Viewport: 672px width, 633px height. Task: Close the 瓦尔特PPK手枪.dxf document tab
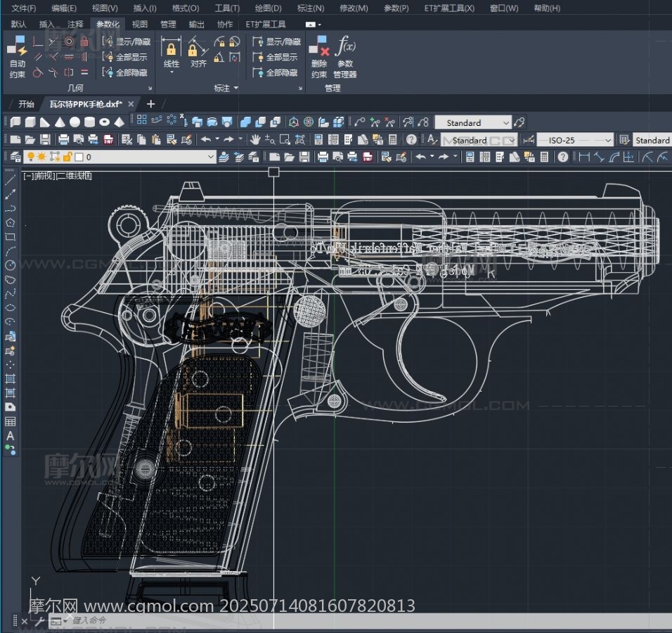click(131, 104)
